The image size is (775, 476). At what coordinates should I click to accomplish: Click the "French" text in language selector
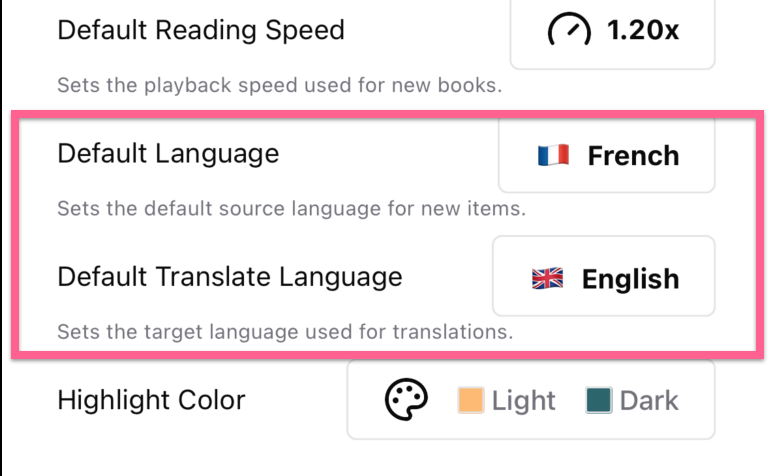click(x=633, y=156)
